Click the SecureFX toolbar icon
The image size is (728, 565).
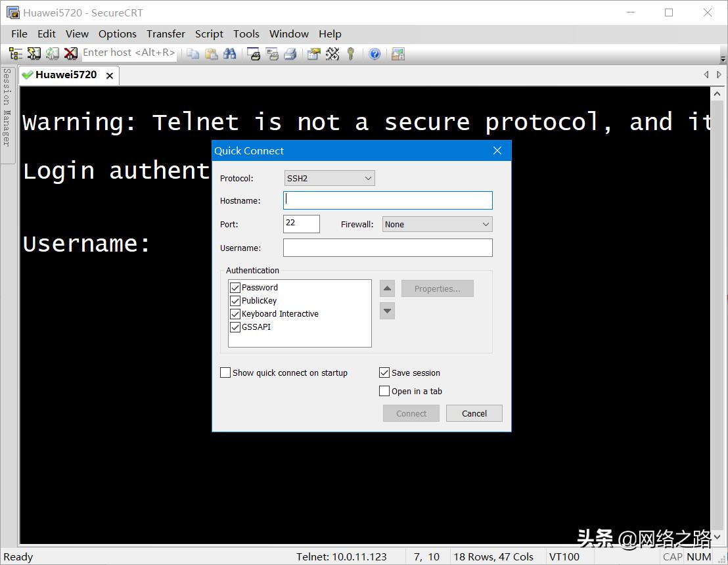pos(398,54)
